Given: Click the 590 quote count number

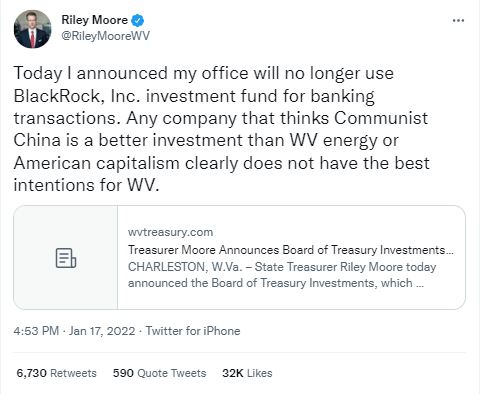Looking at the screenshot, I should point(123,373).
